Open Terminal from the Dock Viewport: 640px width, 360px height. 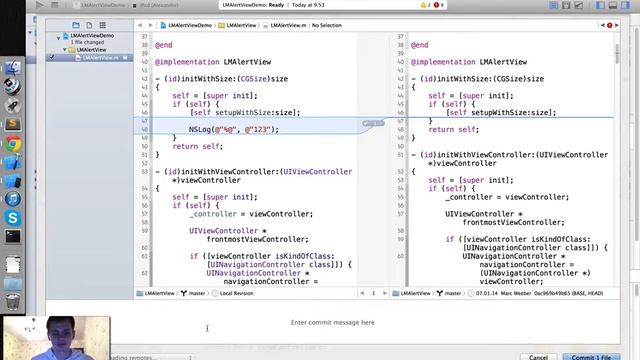tap(13, 237)
